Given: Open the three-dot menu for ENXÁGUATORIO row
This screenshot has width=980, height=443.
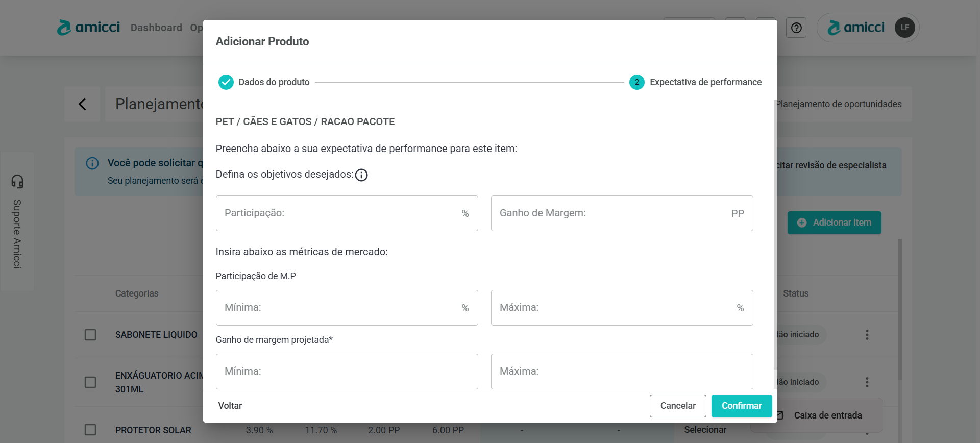Looking at the screenshot, I should point(867,382).
